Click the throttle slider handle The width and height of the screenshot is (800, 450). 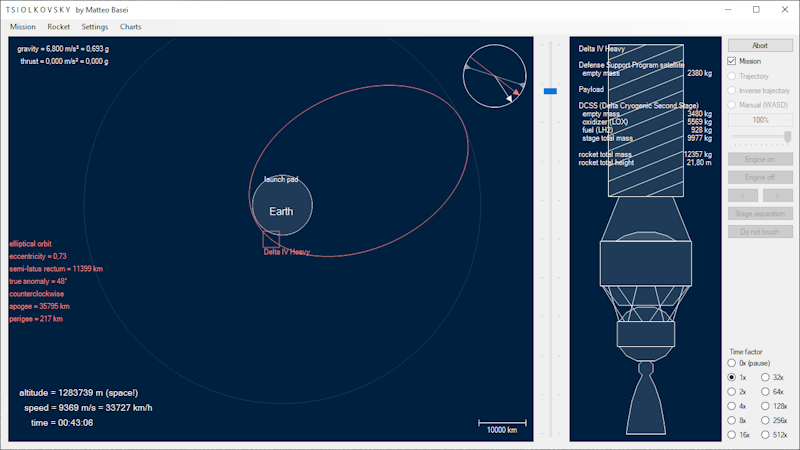787,136
